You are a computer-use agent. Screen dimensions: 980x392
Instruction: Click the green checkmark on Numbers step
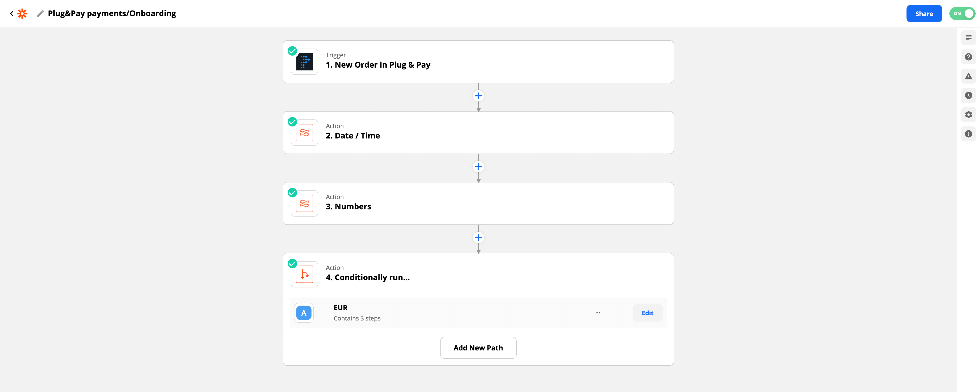pyautogui.click(x=292, y=192)
